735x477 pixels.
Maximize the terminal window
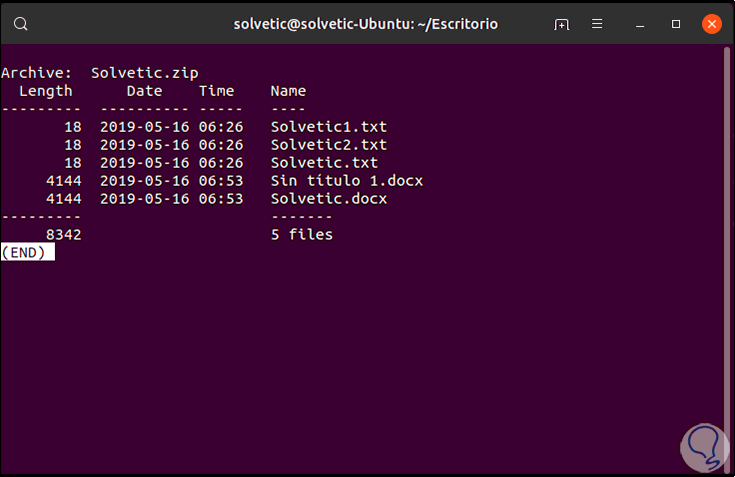(x=676, y=23)
